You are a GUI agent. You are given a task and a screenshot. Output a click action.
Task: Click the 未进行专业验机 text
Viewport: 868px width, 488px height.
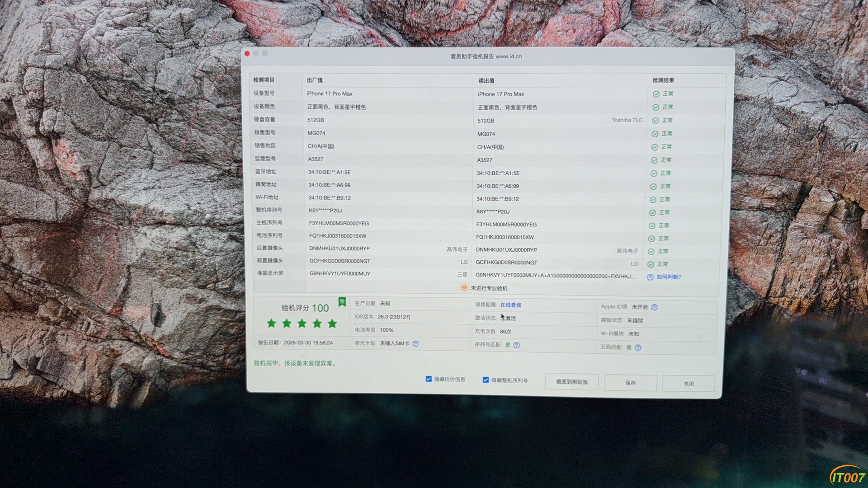click(x=489, y=288)
